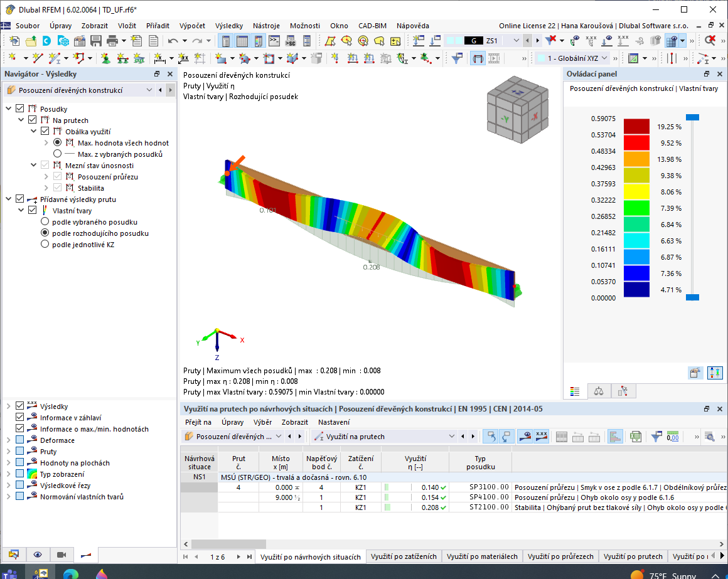The height and width of the screenshot is (579, 728).
Task: Click the new node star icon
Action: tap(13, 58)
